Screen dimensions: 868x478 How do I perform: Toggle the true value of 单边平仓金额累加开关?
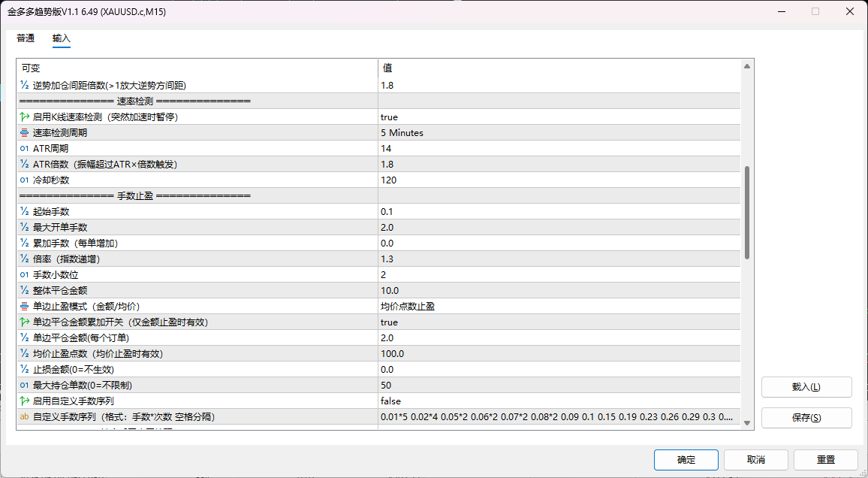389,322
